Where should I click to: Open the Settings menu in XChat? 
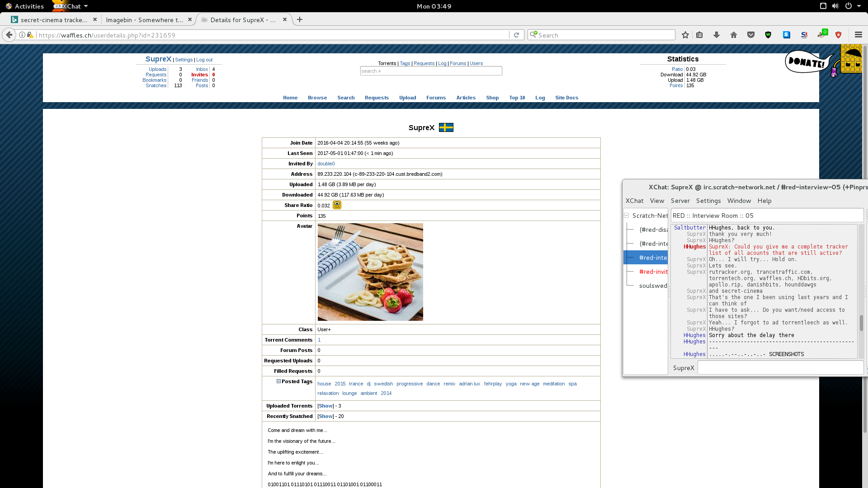click(x=708, y=201)
